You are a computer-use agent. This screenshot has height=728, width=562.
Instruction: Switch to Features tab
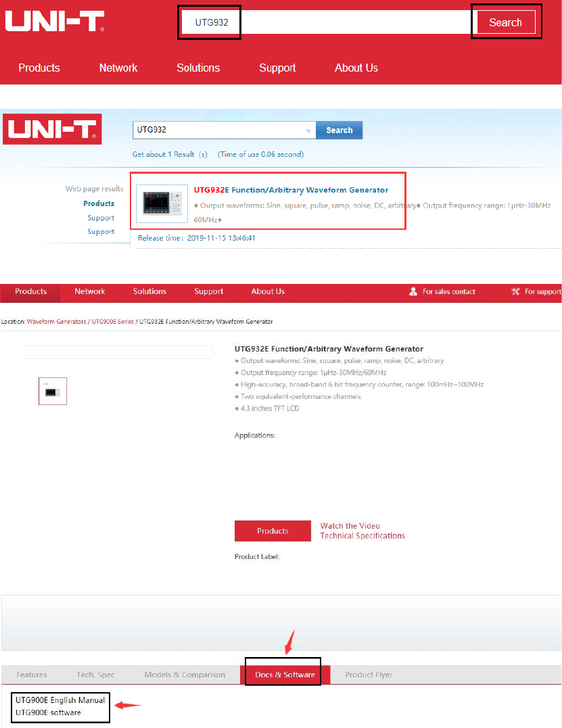click(x=32, y=675)
